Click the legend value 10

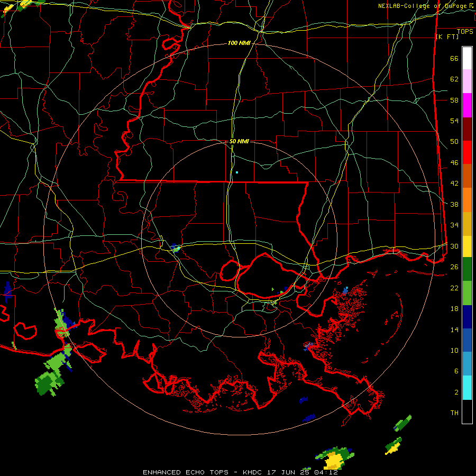(x=454, y=350)
